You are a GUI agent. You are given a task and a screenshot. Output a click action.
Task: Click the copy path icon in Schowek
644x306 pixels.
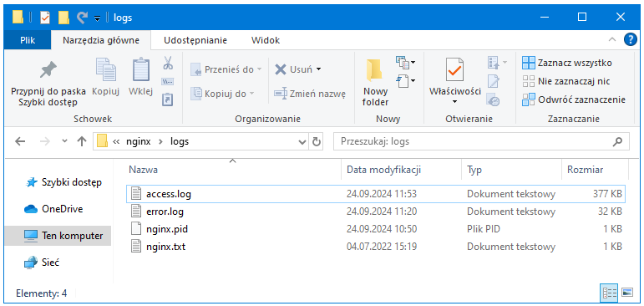(168, 81)
